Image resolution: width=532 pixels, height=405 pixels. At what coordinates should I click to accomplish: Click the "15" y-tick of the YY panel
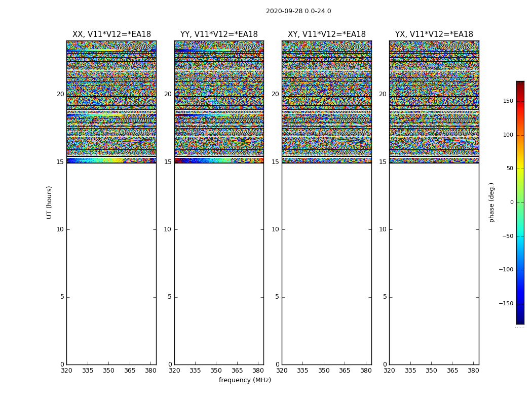[x=168, y=162]
